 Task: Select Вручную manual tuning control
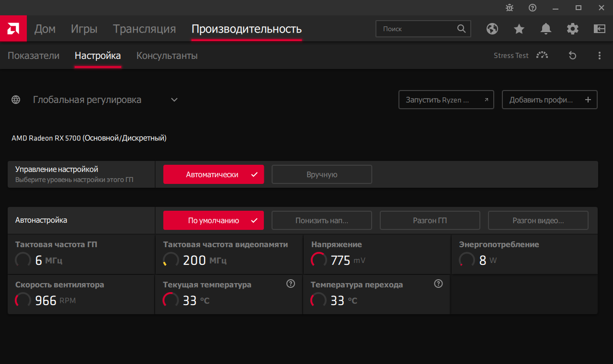click(322, 174)
